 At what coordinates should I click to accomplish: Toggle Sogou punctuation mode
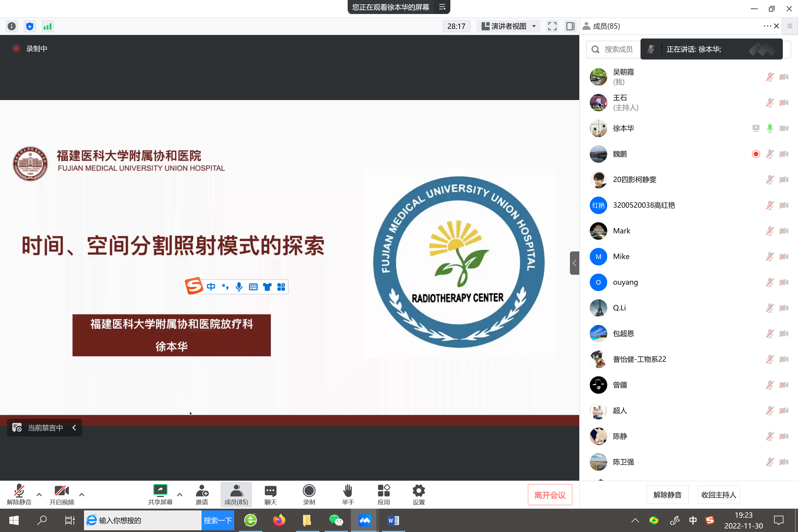(x=225, y=287)
